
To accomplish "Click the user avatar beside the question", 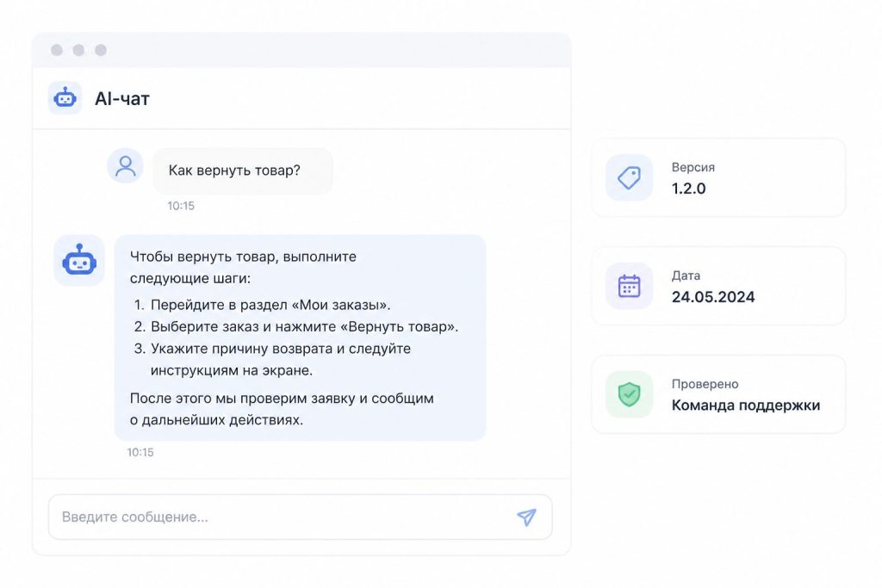I will click(x=126, y=166).
